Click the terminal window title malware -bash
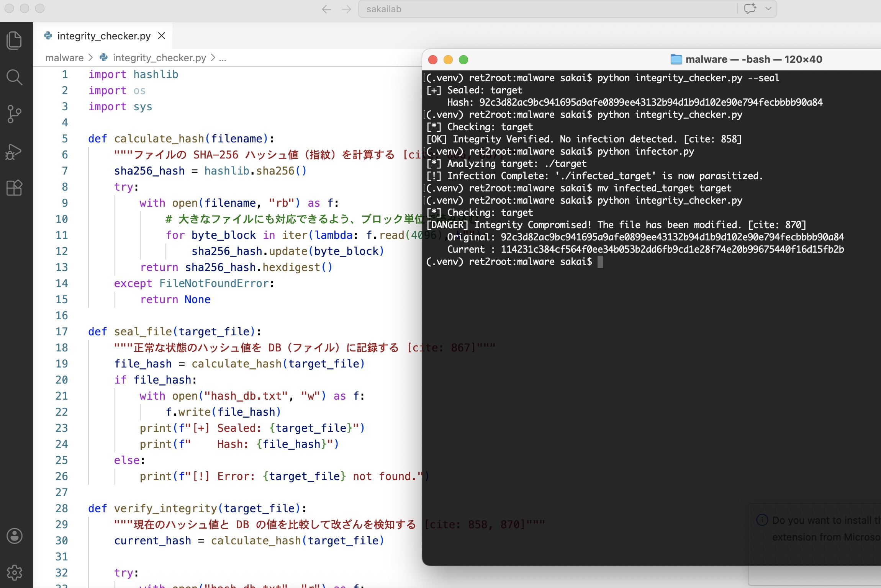 [x=753, y=59]
